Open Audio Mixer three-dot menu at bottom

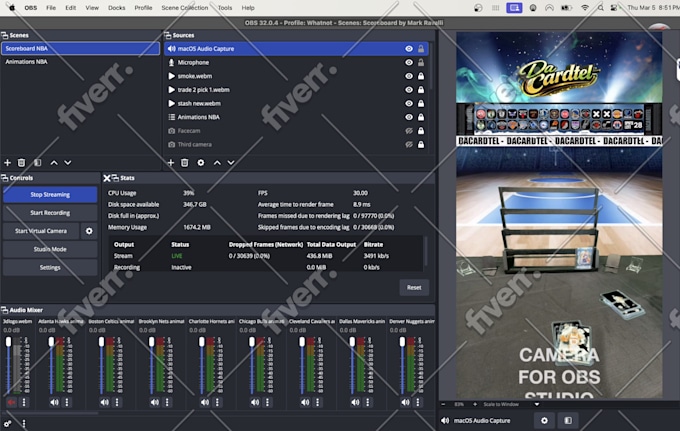point(24,424)
